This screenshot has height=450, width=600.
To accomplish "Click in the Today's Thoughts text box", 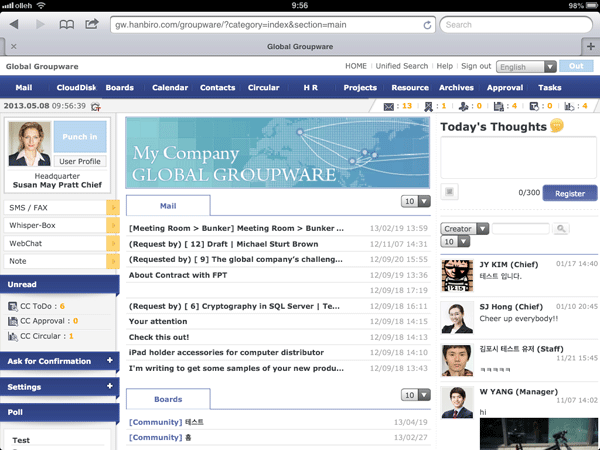I will pyautogui.click(x=518, y=157).
